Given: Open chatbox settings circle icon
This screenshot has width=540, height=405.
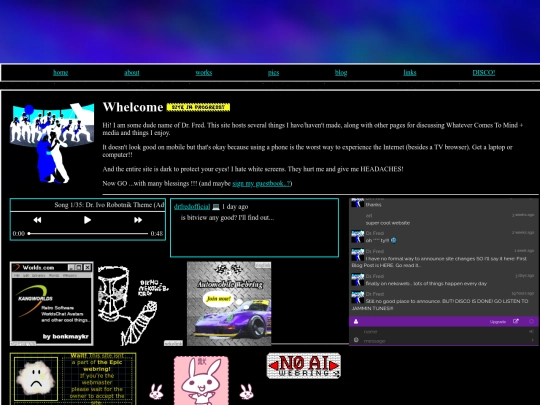Looking at the screenshot, I should 531,321.
